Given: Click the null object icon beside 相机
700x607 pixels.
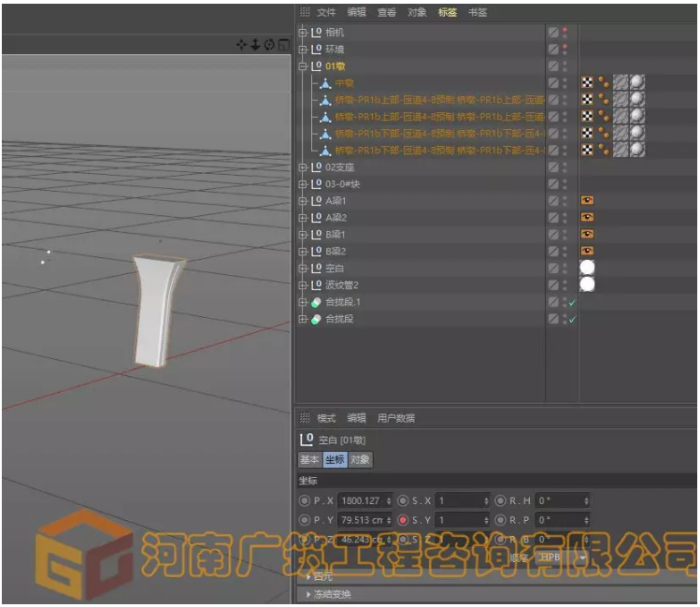Looking at the screenshot, I should [317, 32].
